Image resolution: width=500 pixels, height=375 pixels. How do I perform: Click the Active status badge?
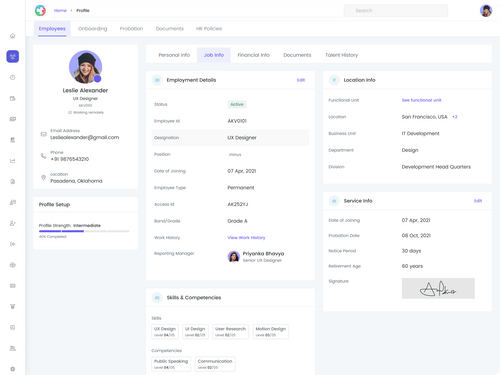(x=237, y=104)
